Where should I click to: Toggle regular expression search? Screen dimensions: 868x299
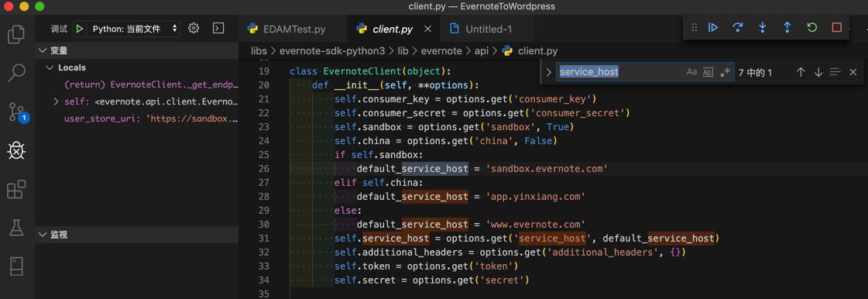pyautogui.click(x=725, y=72)
